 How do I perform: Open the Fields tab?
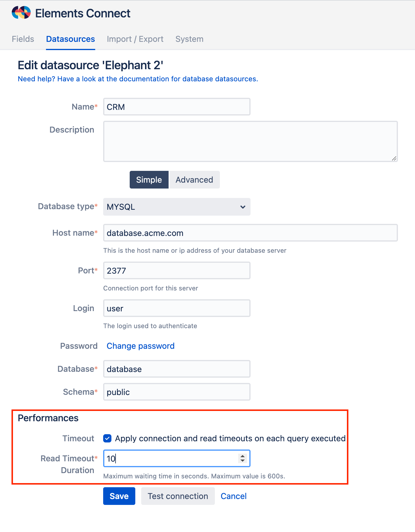pyautogui.click(x=23, y=39)
